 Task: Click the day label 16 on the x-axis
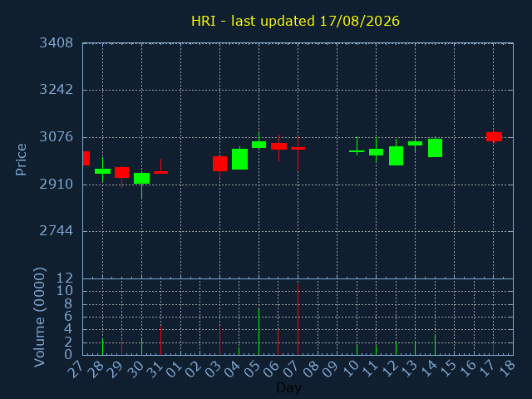[x=465, y=368]
